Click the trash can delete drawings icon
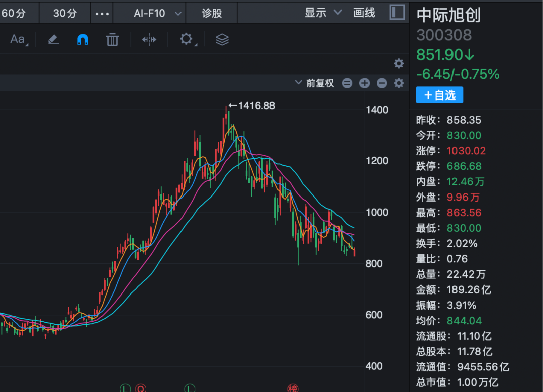The height and width of the screenshot is (392, 543). (112, 40)
